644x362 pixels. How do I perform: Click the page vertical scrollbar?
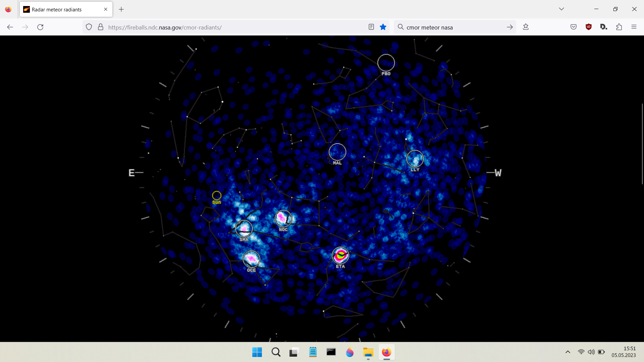click(x=642, y=144)
